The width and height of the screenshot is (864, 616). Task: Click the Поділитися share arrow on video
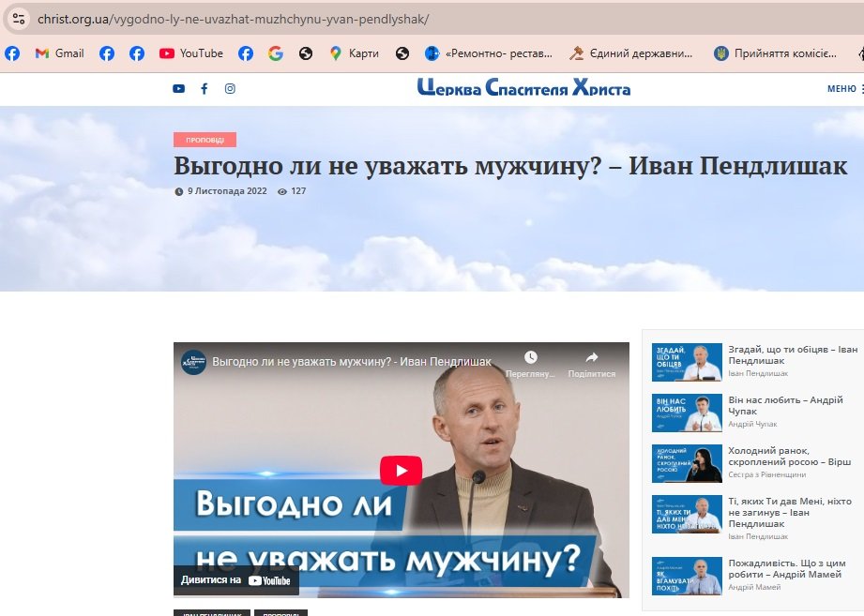(592, 357)
